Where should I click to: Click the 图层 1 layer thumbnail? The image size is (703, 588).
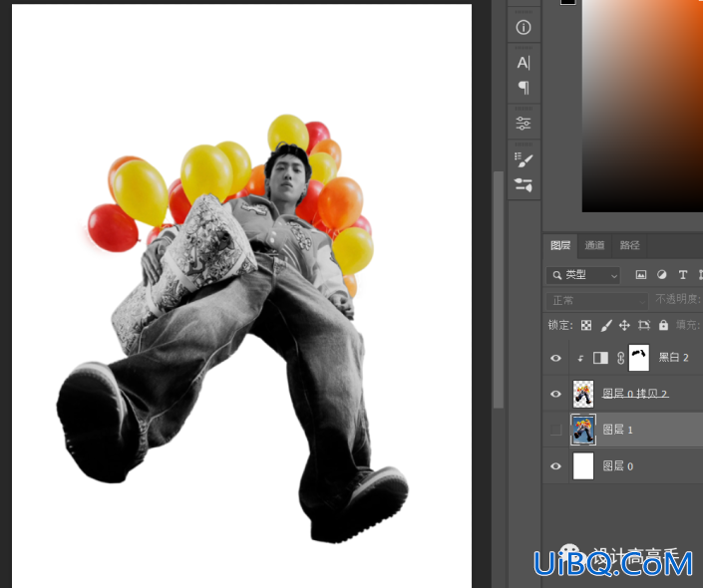click(x=583, y=430)
